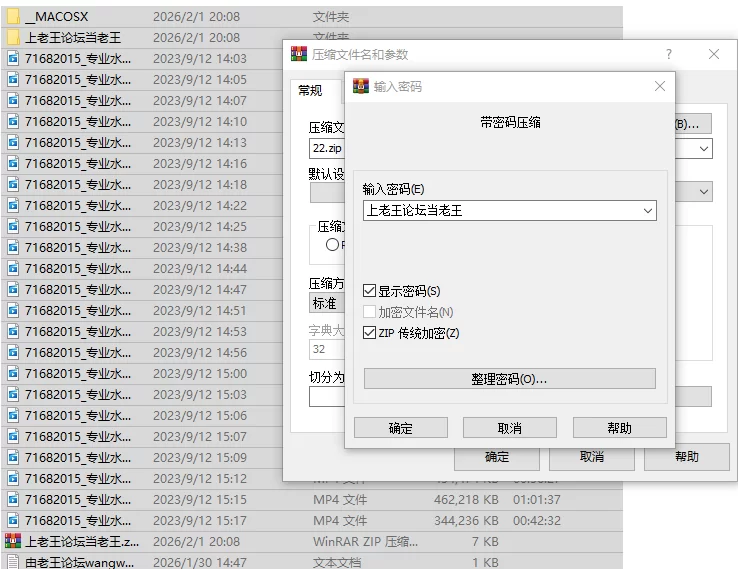The image size is (738, 569).
Task: Uncheck the ZIP 传统加密(Z) checkbox
Action: click(x=369, y=333)
